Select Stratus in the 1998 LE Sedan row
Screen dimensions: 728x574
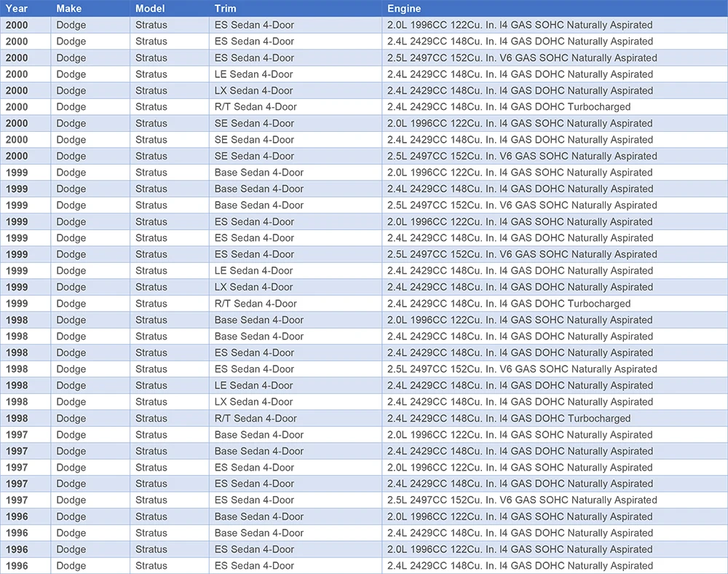point(170,385)
